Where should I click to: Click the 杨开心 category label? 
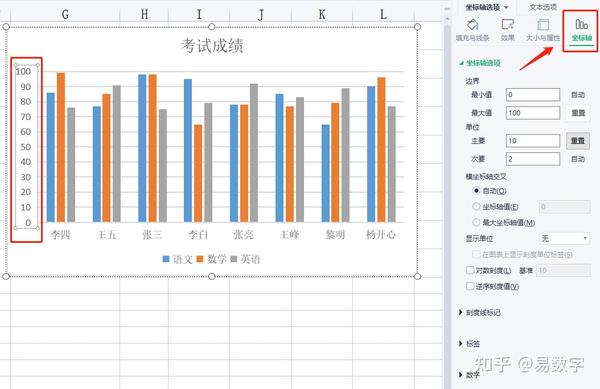tap(381, 234)
